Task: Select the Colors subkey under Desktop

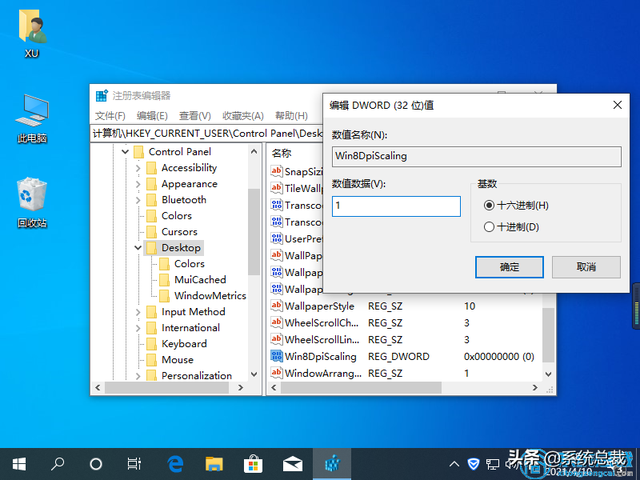Action: (x=189, y=264)
